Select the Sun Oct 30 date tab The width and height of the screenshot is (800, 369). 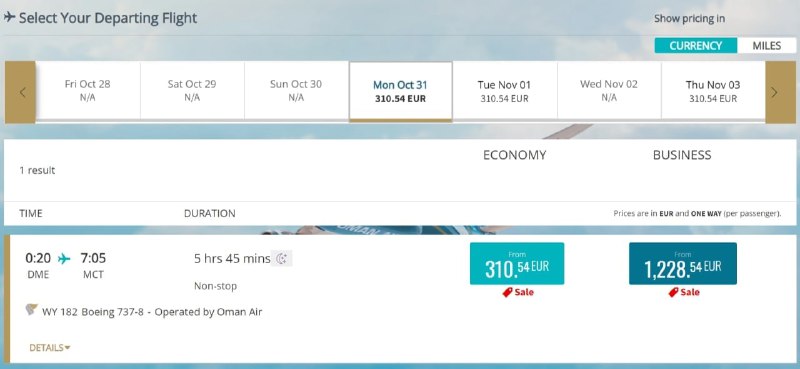296,91
